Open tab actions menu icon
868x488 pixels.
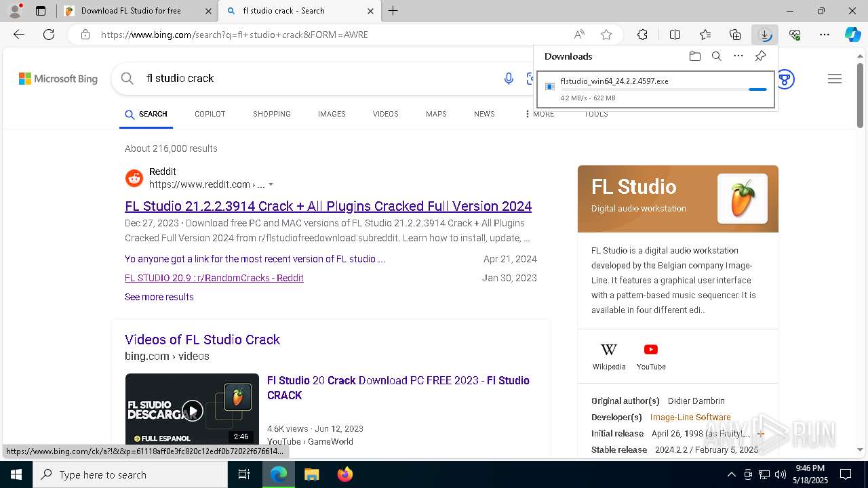pyautogui.click(x=41, y=11)
